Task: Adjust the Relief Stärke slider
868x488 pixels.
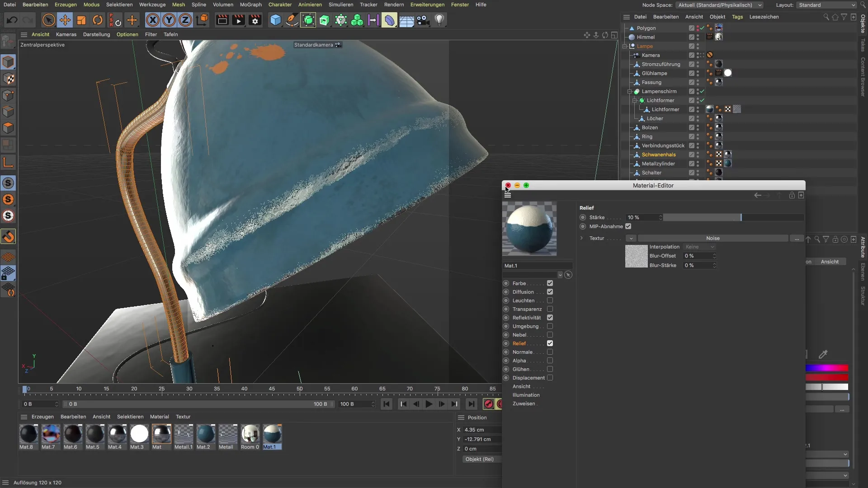Action: pos(733,217)
